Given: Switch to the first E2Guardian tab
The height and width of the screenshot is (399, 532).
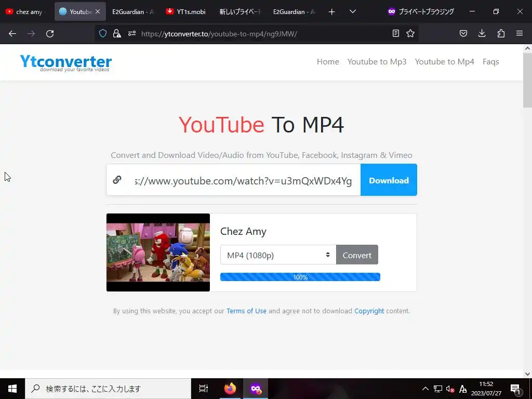Looking at the screenshot, I should (x=133, y=11).
